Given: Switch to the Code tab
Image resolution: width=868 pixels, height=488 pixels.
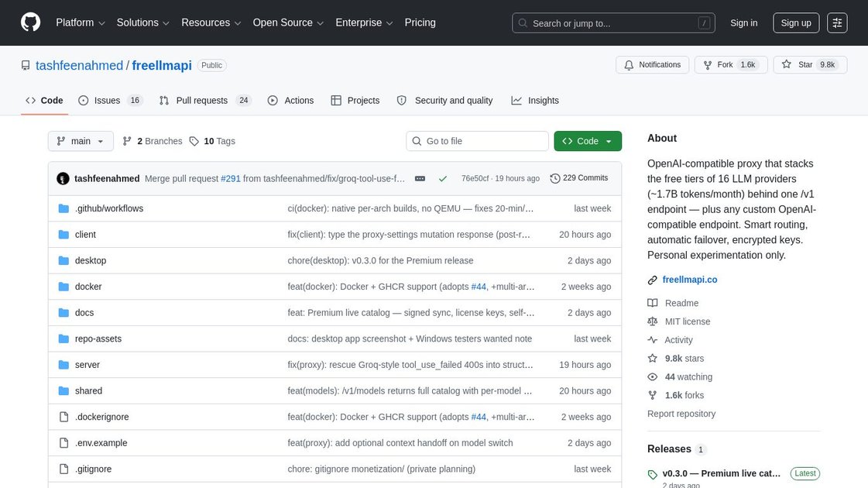Looking at the screenshot, I should pyautogui.click(x=44, y=100).
